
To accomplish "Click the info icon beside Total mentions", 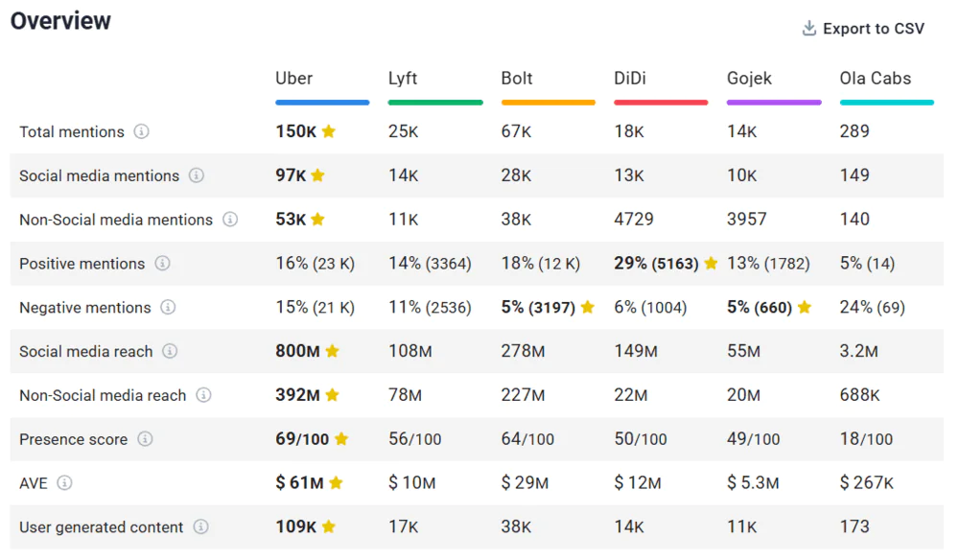I will click(141, 131).
